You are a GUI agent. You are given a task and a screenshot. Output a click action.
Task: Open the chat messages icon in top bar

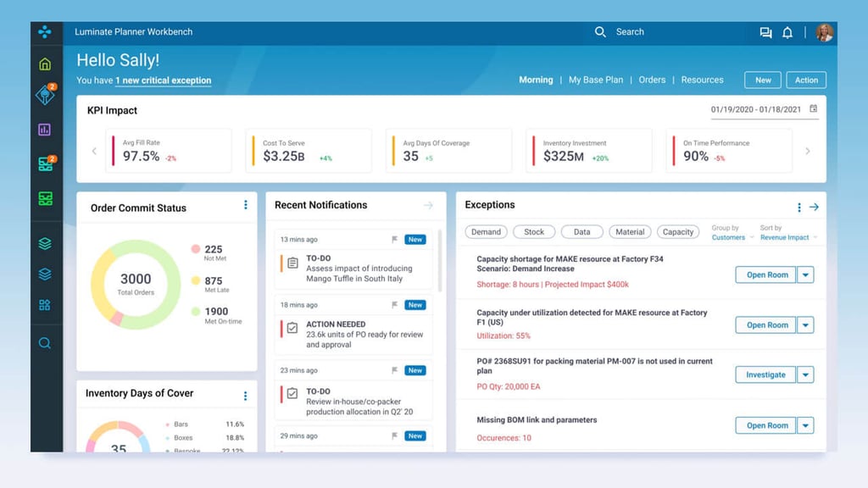pos(765,32)
